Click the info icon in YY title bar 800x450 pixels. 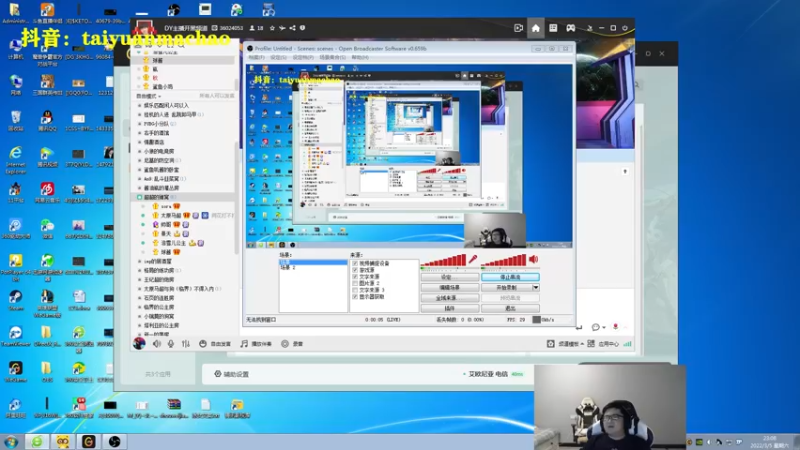[x=303, y=28]
